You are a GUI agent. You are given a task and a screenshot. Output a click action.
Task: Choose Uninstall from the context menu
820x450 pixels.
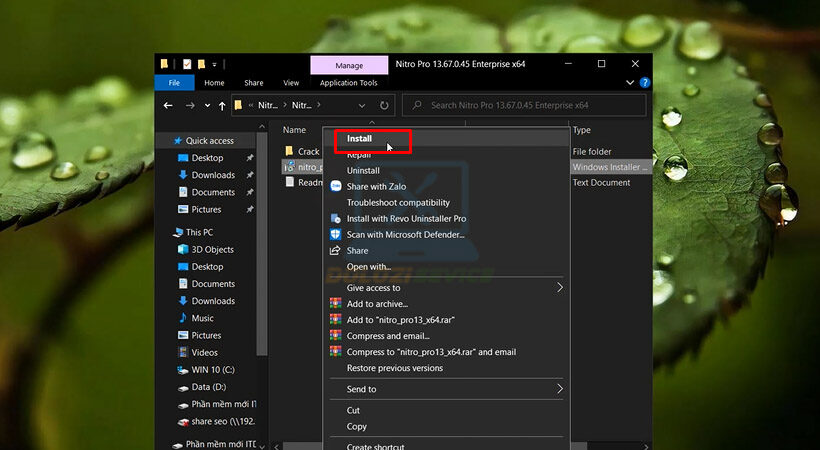[363, 171]
